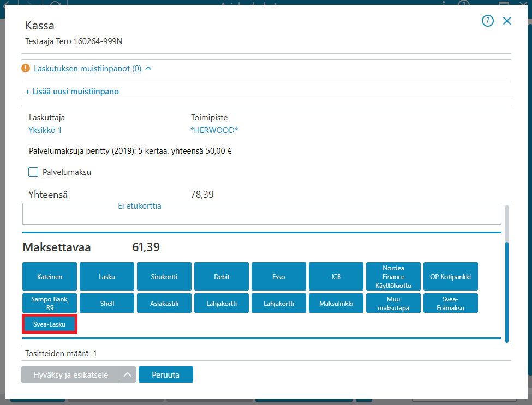Screen dimensions: 532x405
Task: Choose Svea-Erämaksu payment method
Action: coord(451,303)
